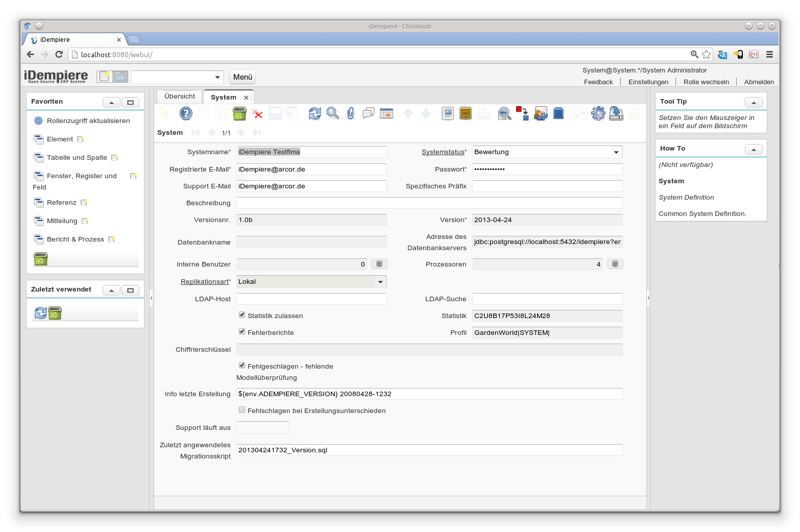Select the System tab

[224, 97]
